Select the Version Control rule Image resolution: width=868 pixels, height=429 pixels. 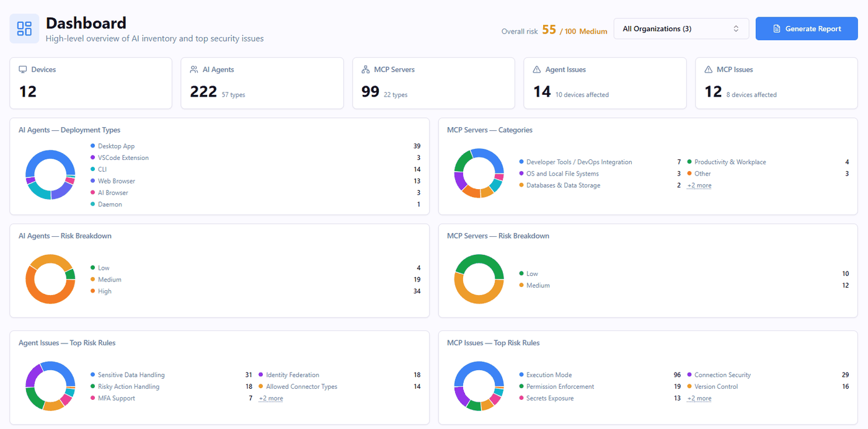768,386
